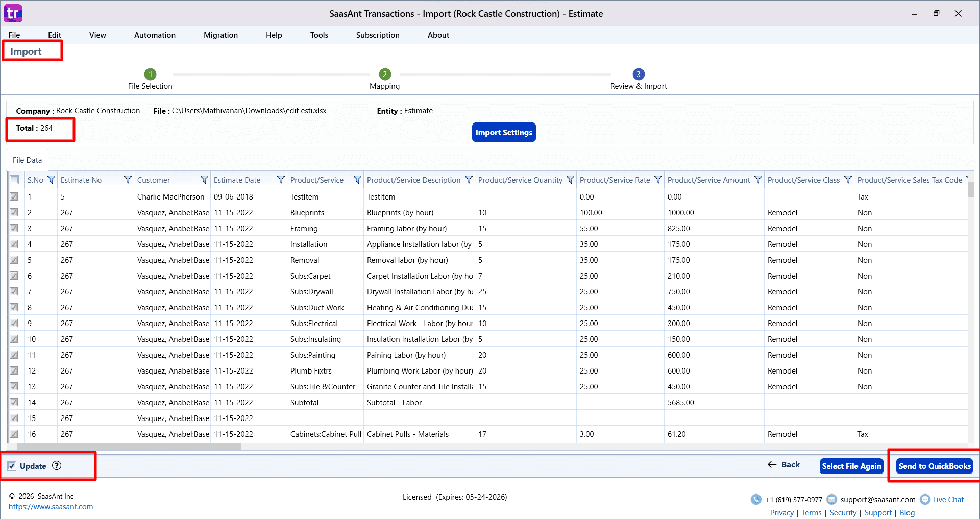Click the Product/Service Sales Tax Code header
The image size is (980, 519).
click(910, 180)
